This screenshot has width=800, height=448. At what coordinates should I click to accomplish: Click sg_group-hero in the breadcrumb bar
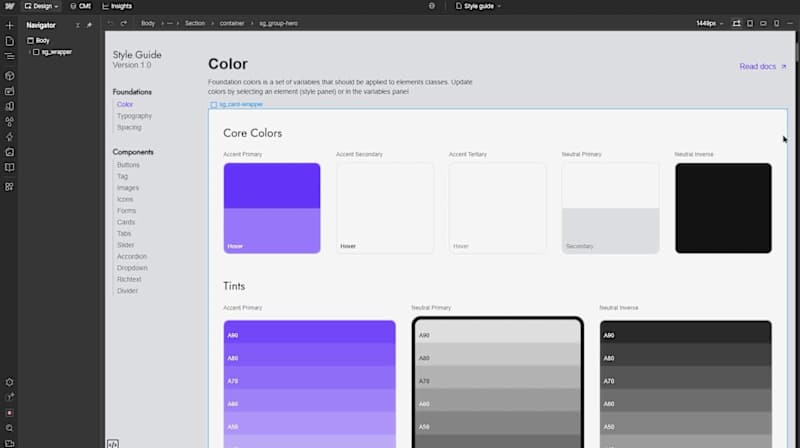click(278, 23)
